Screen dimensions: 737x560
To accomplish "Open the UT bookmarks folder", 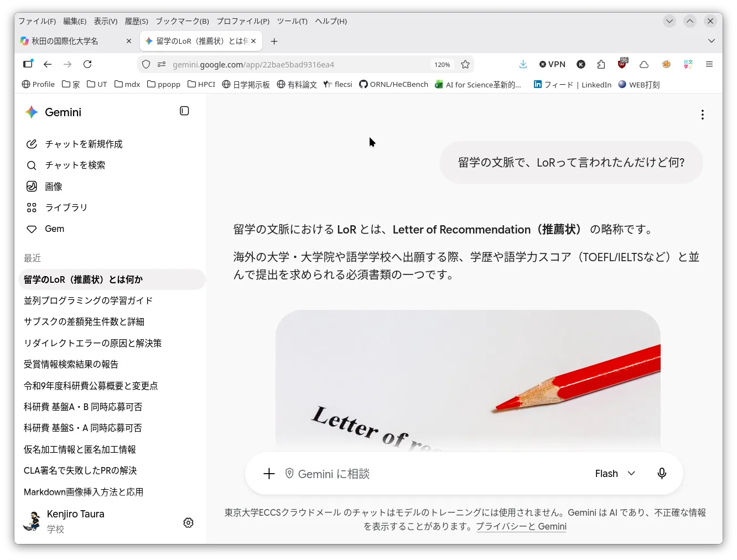I will 97,84.
